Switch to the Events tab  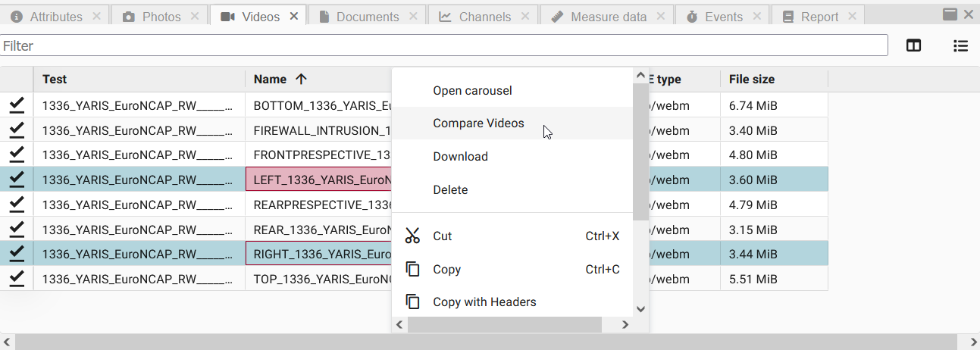click(x=724, y=16)
